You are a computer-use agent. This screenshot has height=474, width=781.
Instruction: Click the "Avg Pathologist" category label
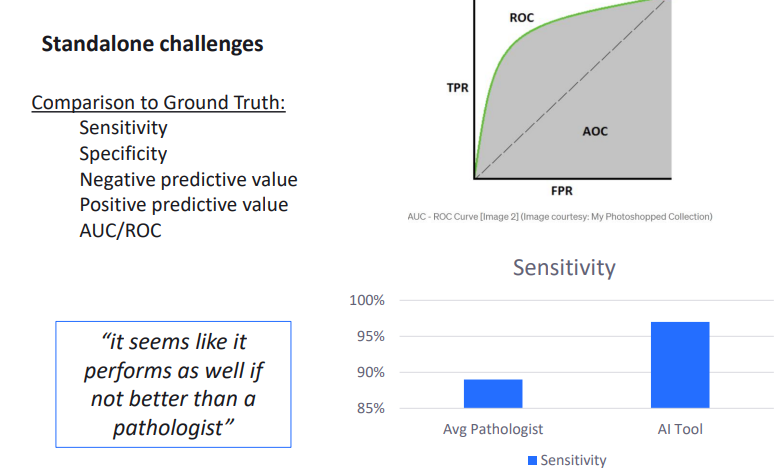493,429
